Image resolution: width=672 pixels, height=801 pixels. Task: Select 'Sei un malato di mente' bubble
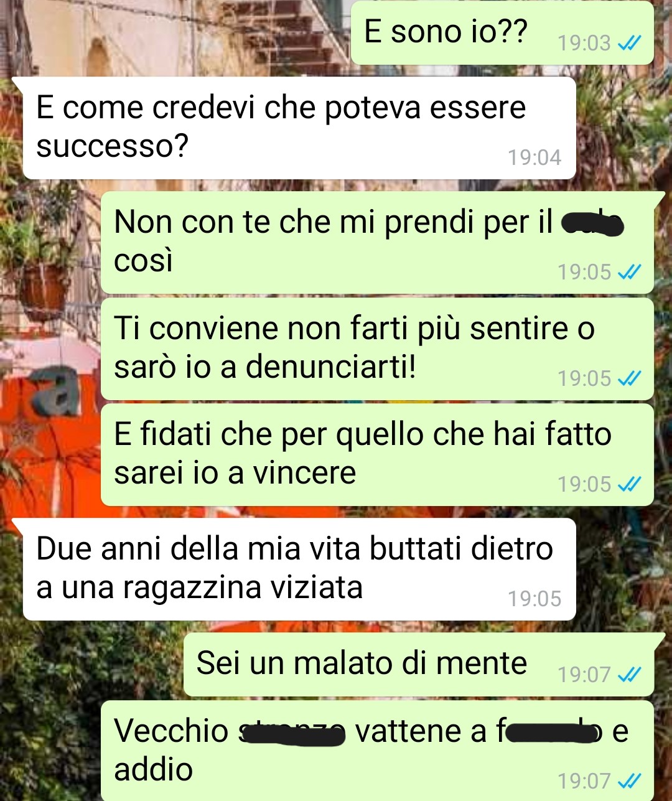[x=419, y=664]
